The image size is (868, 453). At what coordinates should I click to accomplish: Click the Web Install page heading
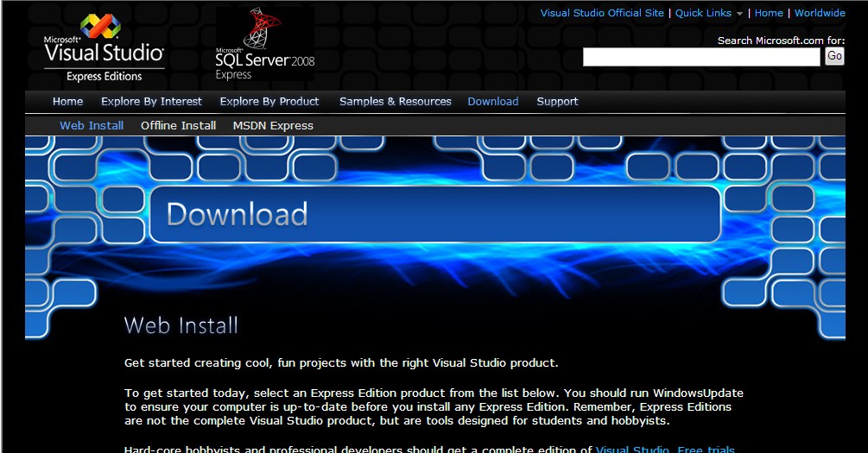(181, 325)
